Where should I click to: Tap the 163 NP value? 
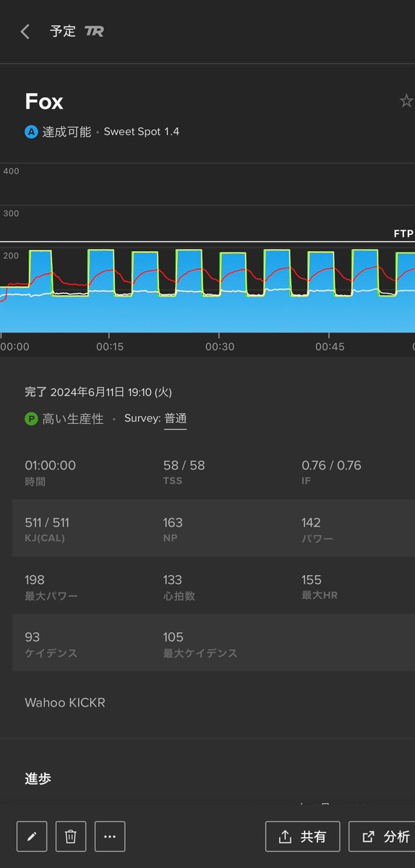[x=173, y=522]
